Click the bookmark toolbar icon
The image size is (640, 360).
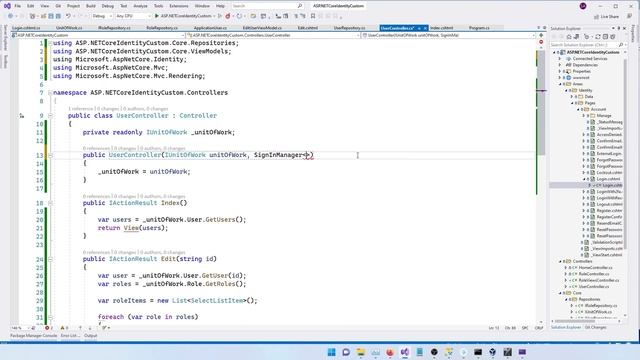tap(313, 16)
